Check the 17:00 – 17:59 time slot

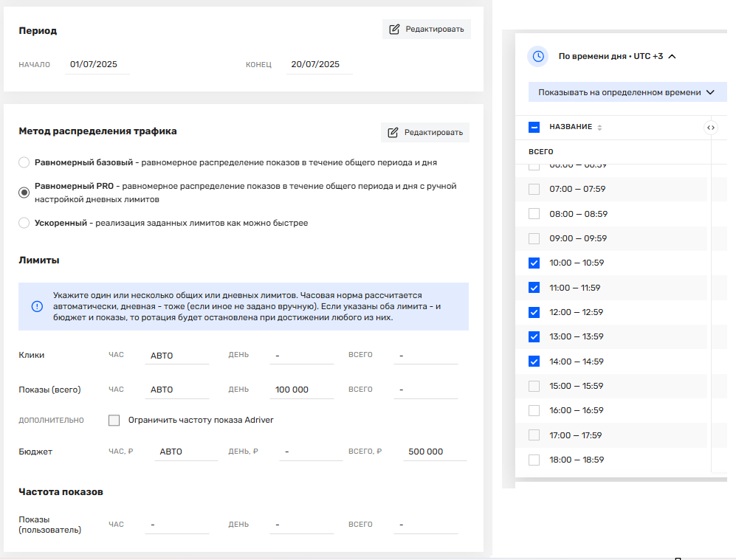(534, 435)
